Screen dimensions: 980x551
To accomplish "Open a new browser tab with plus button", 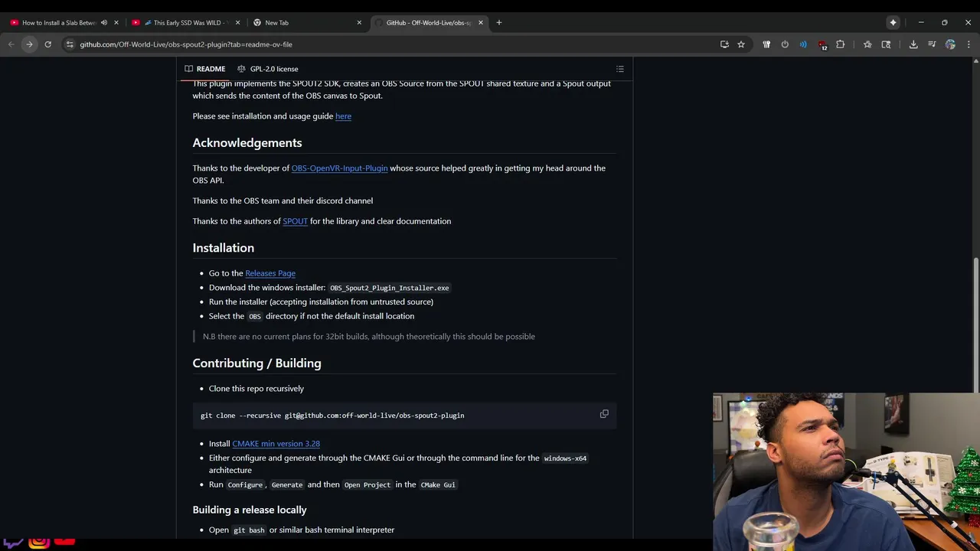I will point(499,23).
